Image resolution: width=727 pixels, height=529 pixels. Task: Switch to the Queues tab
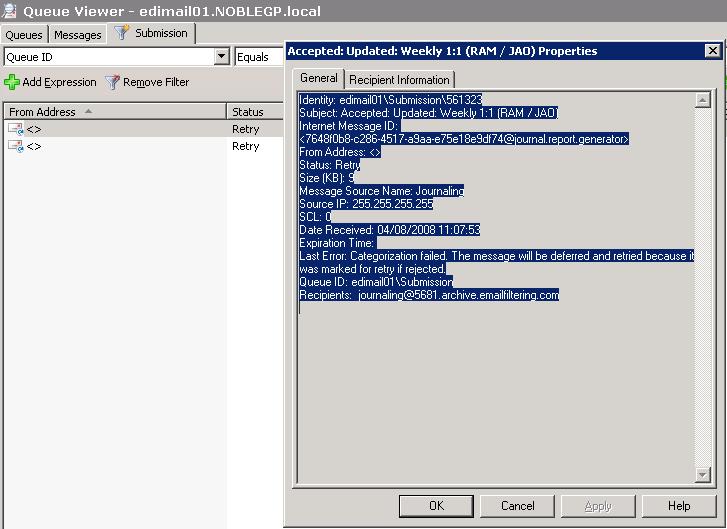point(24,35)
